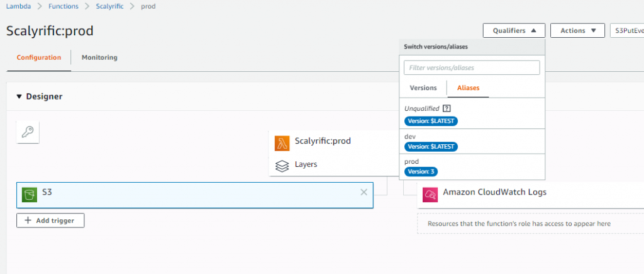The height and width of the screenshot is (274, 644).
Task: Open the S3PutEvent test event selector
Action: point(626,30)
